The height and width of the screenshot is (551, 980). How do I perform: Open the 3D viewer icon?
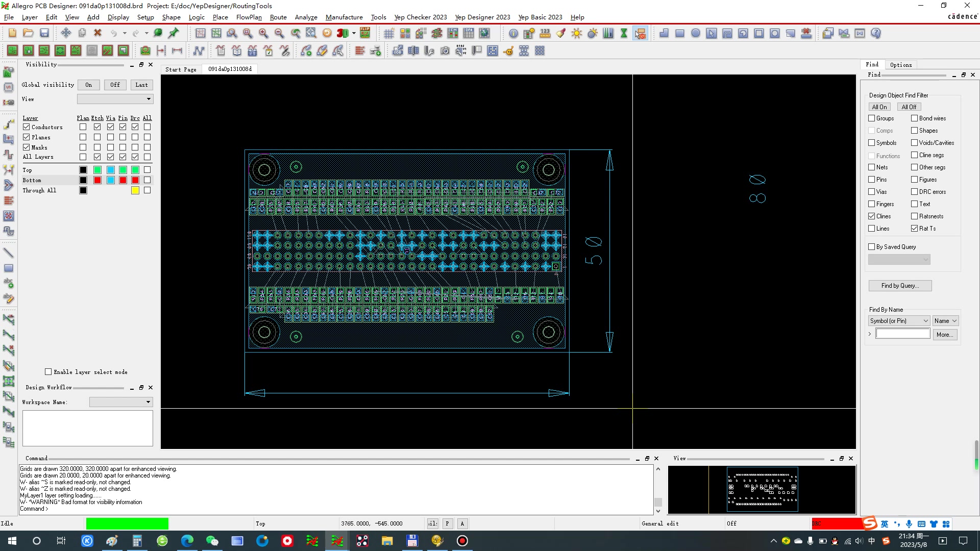tap(342, 33)
